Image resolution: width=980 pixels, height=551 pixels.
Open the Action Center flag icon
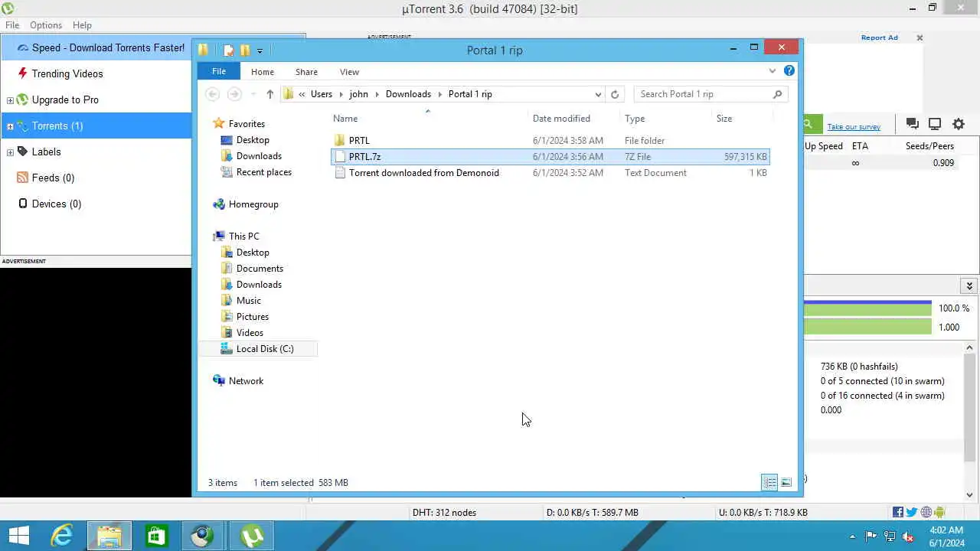tap(871, 536)
